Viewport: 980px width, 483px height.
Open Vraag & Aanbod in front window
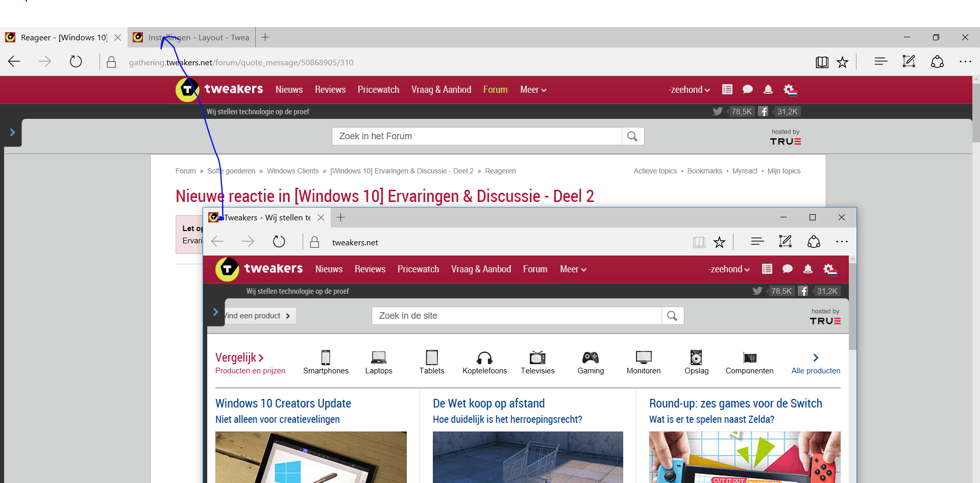point(481,269)
